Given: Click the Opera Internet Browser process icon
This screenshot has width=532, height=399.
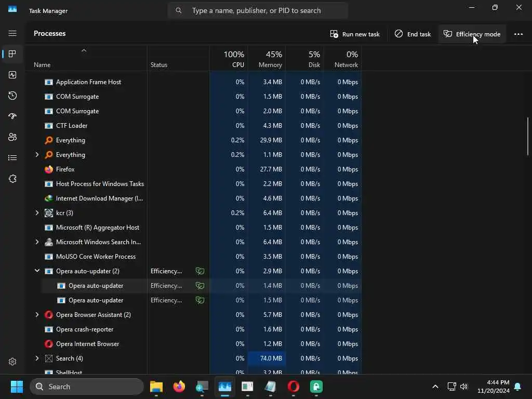Looking at the screenshot, I should click(49, 344).
